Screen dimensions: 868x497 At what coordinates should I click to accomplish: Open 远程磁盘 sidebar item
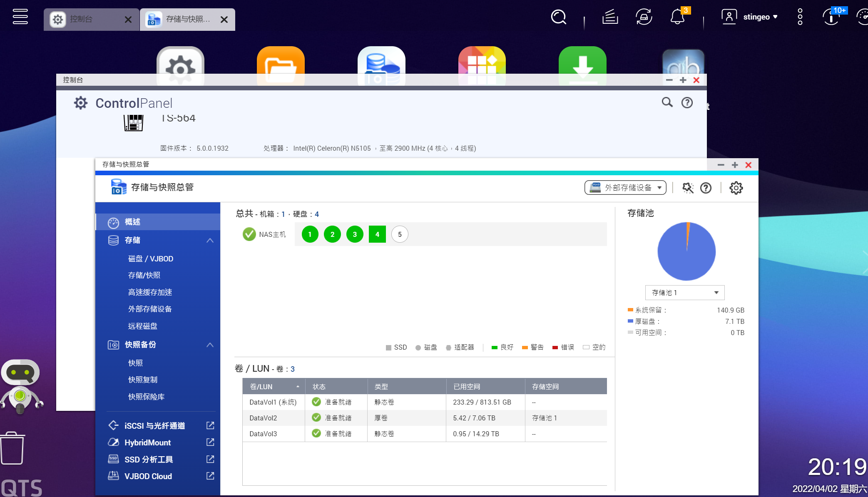(x=143, y=326)
